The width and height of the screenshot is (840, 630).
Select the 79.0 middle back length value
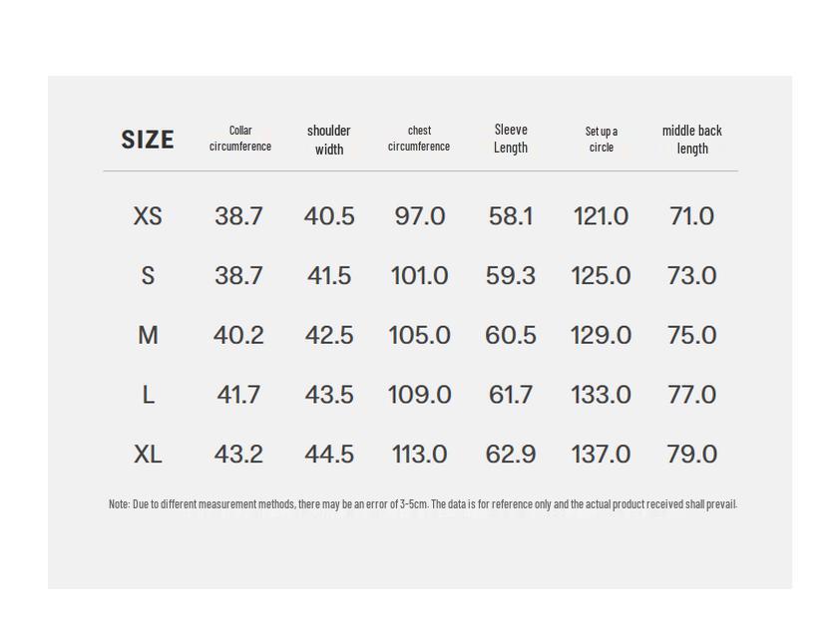point(692,455)
